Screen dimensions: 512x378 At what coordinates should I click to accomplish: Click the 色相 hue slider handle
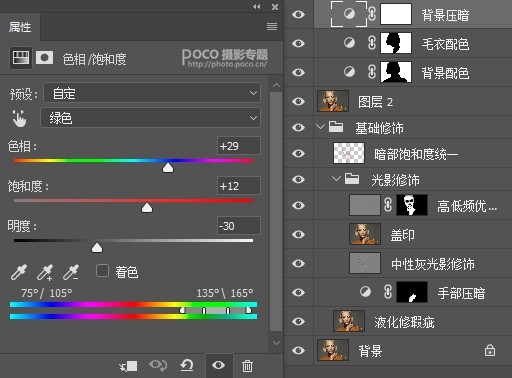pos(168,168)
